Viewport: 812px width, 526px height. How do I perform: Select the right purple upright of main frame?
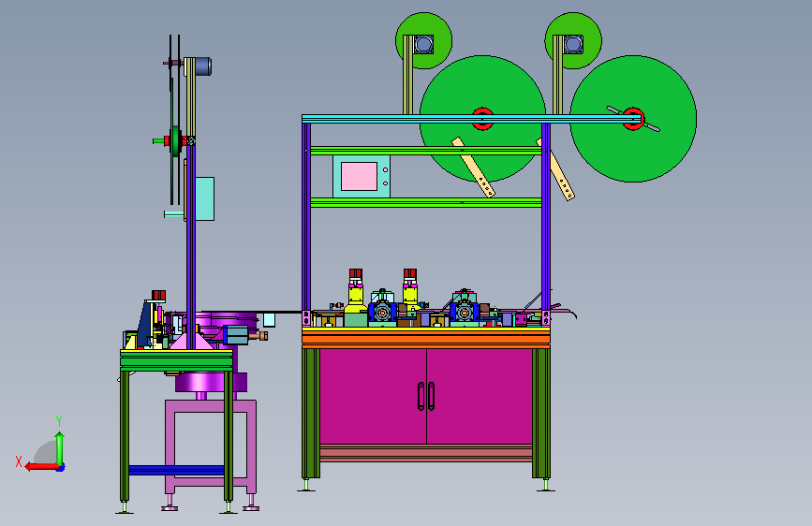[x=546, y=216]
